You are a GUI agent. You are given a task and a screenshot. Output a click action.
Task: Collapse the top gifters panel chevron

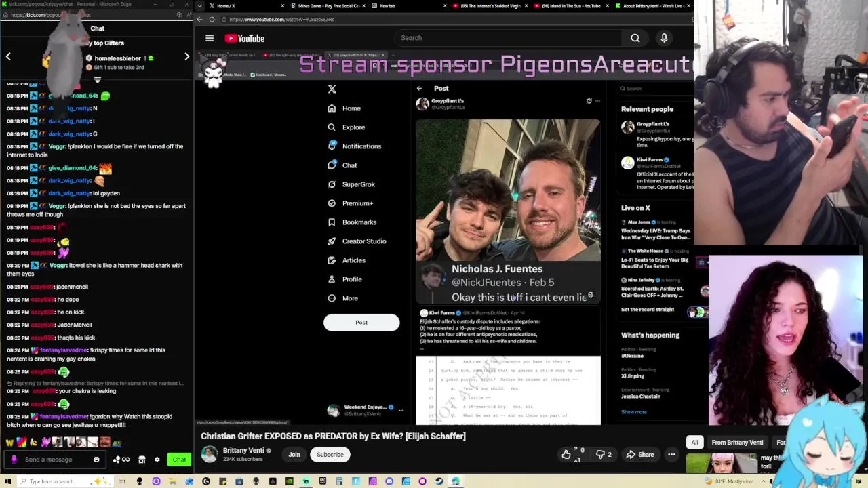(x=98, y=80)
